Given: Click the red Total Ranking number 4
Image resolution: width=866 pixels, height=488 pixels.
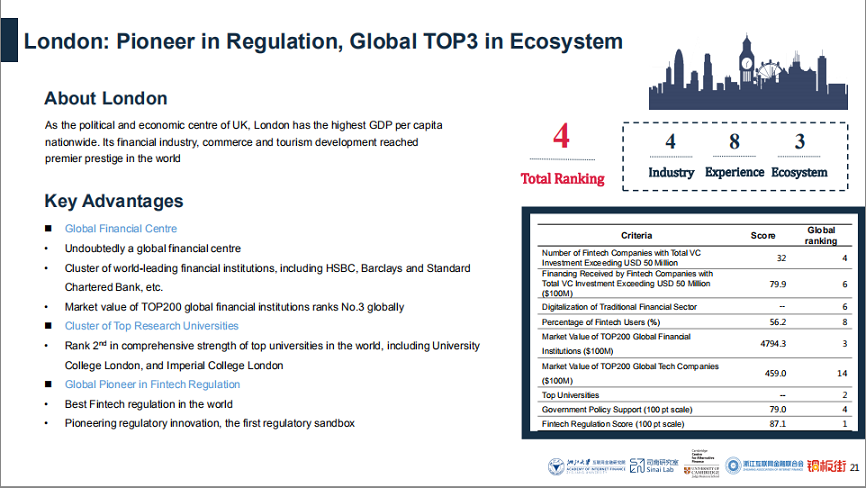Looking at the screenshot, I should (561, 136).
